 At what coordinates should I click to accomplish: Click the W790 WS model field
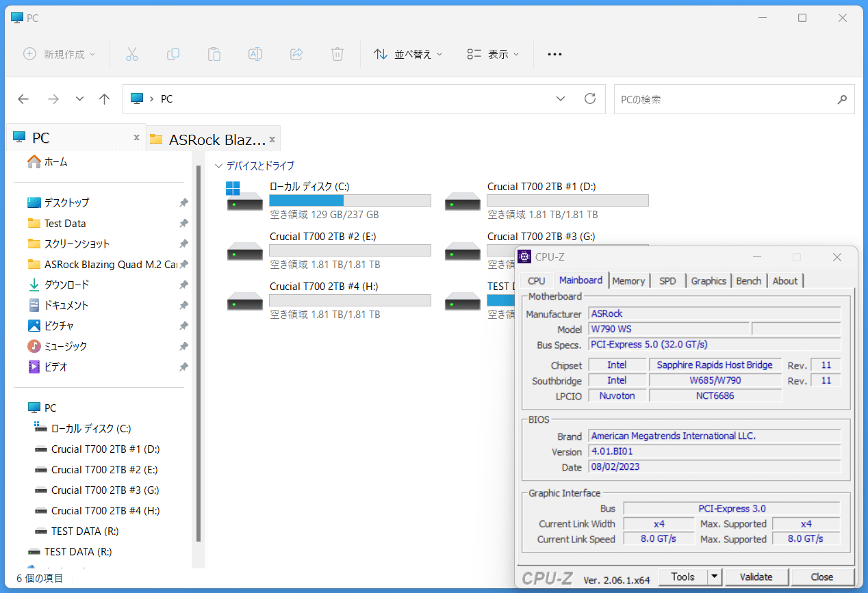click(x=668, y=329)
